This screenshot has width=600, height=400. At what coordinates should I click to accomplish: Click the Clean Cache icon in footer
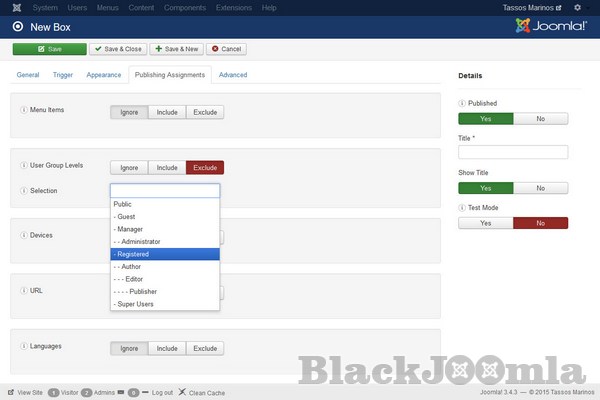pyautogui.click(x=182, y=392)
